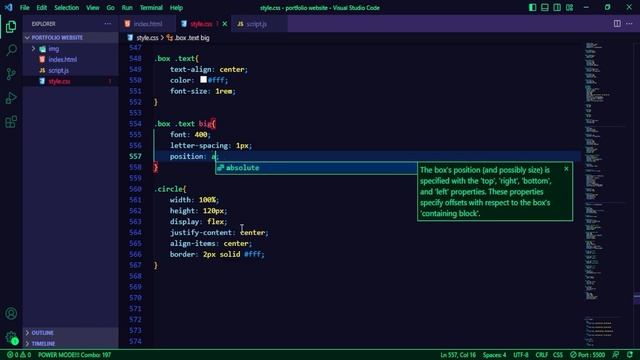Click the VS Code logo icon
640x360 pixels.
(x=8, y=7)
